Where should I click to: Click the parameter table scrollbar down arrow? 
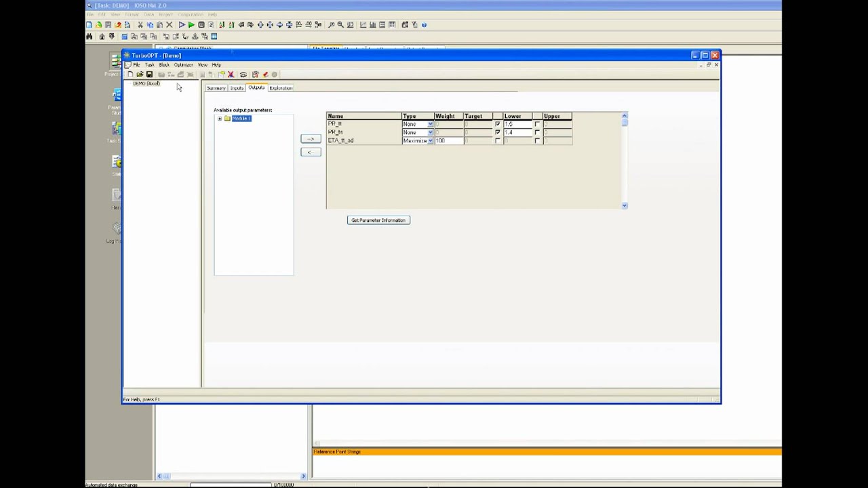tap(625, 205)
